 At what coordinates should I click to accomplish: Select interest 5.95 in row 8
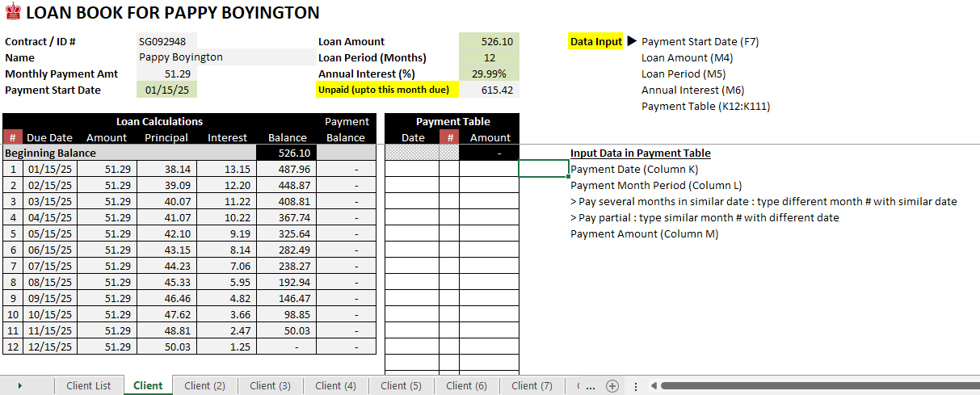(x=227, y=282)
